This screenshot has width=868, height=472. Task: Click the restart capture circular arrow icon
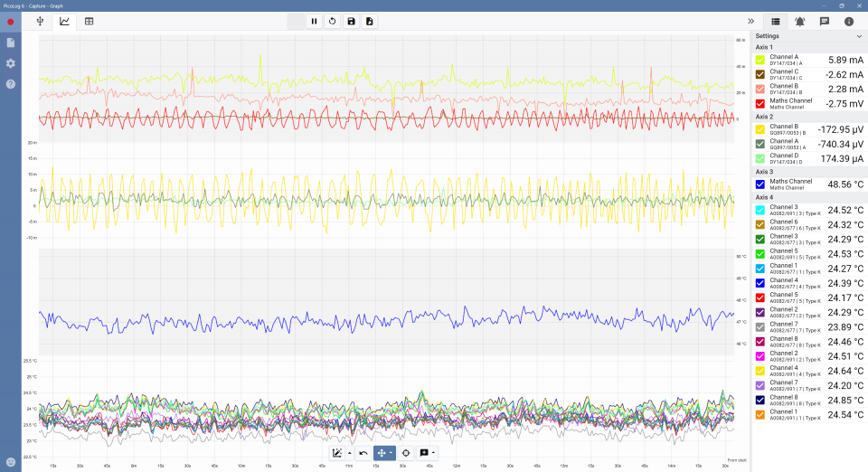pyautogui.click(x=332, y=21)
